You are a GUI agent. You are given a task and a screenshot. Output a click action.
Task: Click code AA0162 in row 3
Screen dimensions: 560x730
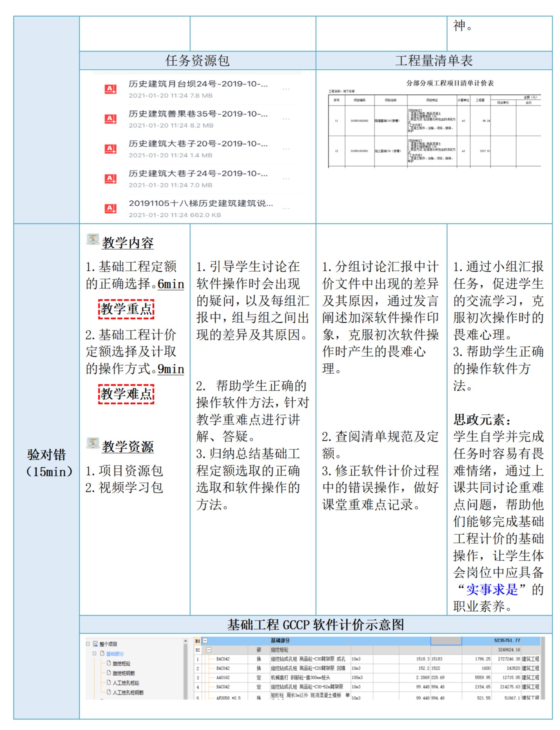click(223, 677)
